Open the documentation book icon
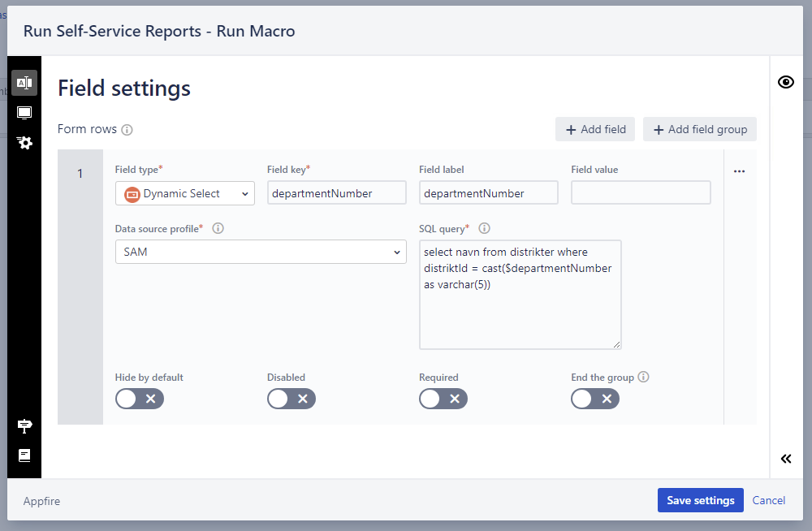812x531 pixels. [x=24, y=455]
